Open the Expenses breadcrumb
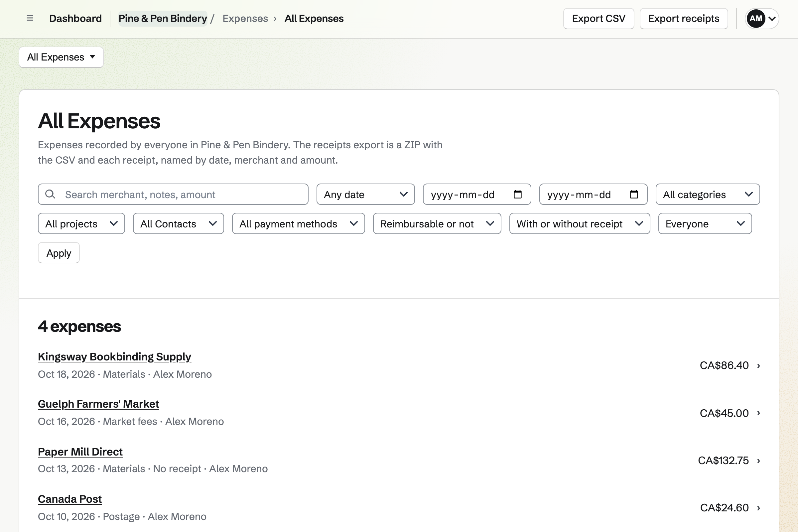The image size is (798, 532). click(245, 18)
